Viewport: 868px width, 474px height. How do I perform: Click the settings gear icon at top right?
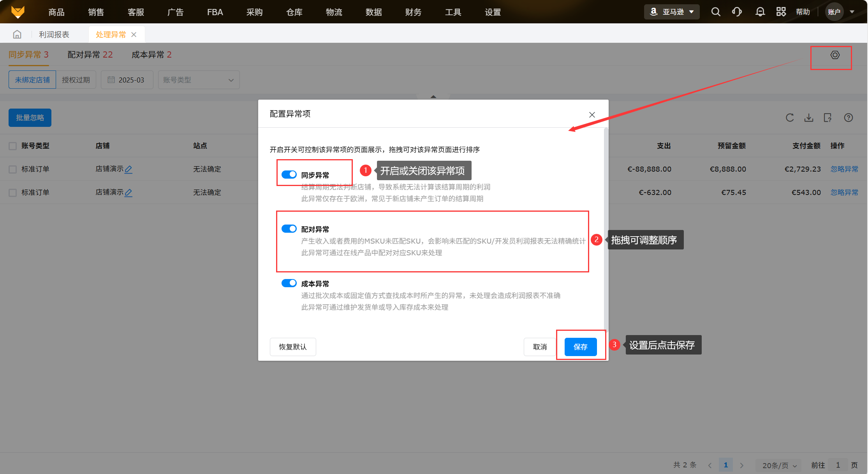tap(835, 55)
